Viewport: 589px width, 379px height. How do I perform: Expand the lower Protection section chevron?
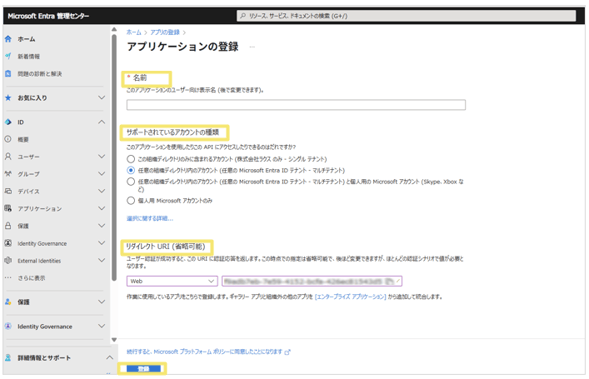tap(101, 302)
